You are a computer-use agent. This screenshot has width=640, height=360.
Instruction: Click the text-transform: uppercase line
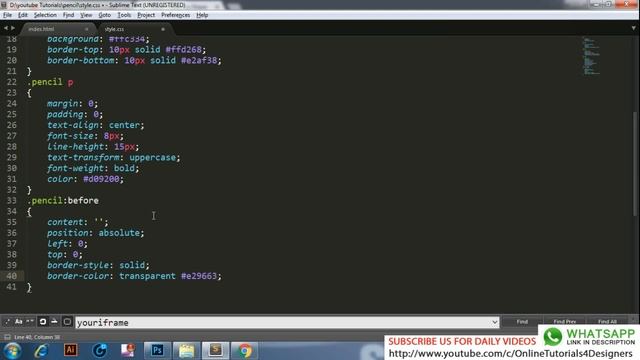tap(113, 158)
